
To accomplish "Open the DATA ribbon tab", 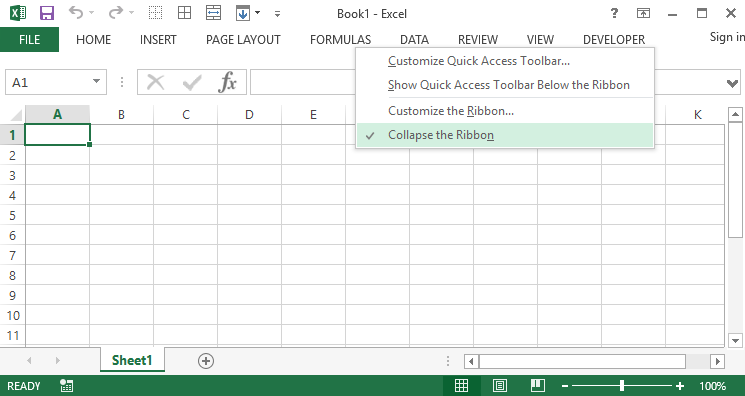I will 414,39.
